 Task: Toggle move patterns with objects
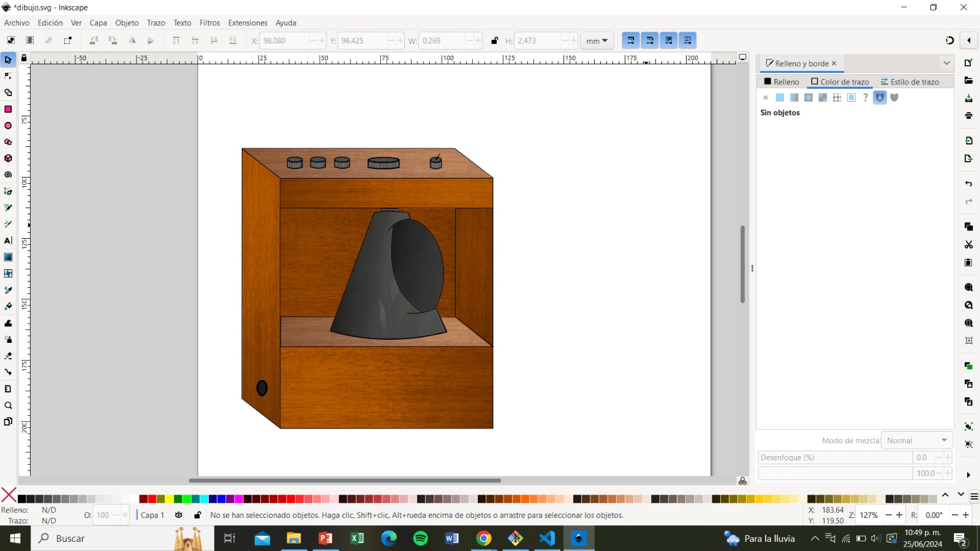point(687,40)
